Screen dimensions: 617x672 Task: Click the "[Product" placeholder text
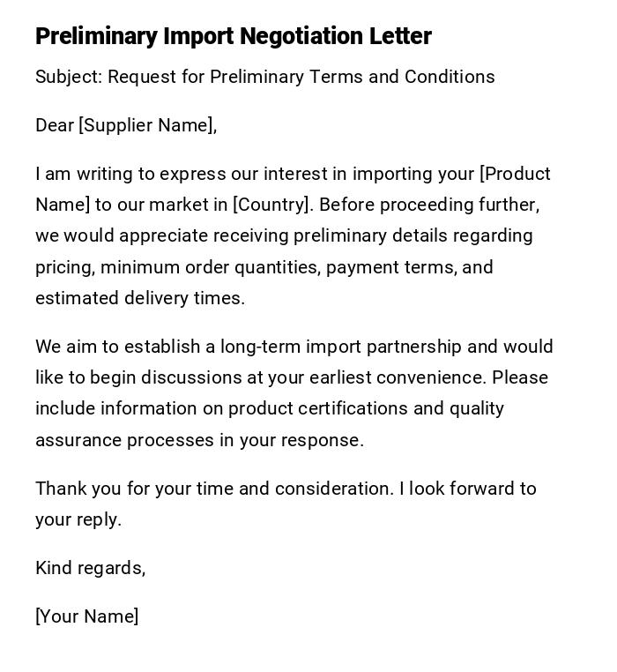pos(515,174)
